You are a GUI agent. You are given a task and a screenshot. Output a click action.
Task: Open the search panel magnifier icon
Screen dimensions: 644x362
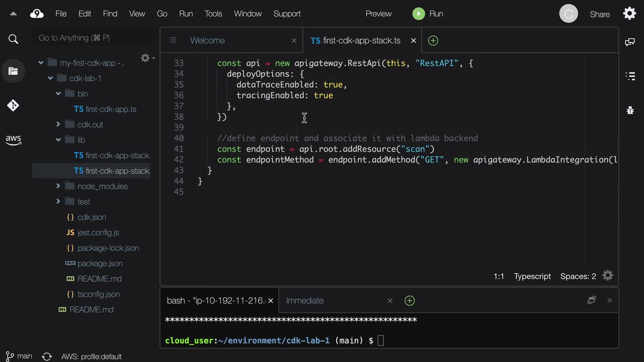point(13,39)
